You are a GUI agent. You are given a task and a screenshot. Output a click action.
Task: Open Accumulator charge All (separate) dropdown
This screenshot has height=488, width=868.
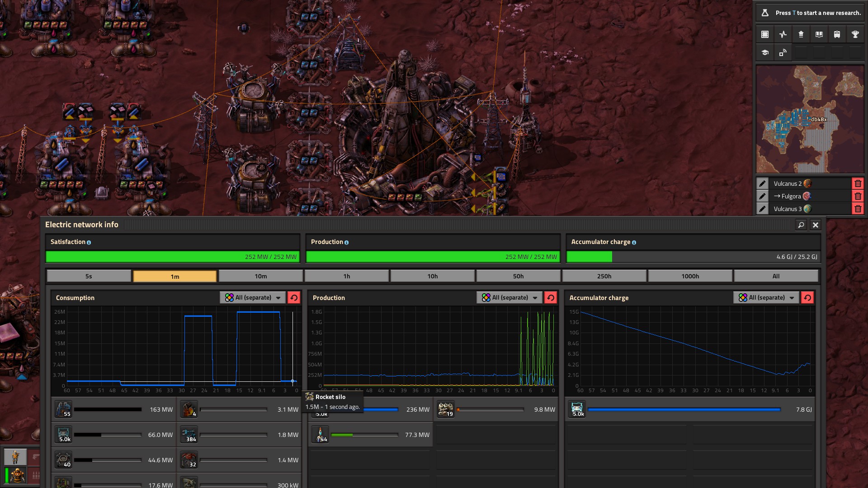[766, 297]
